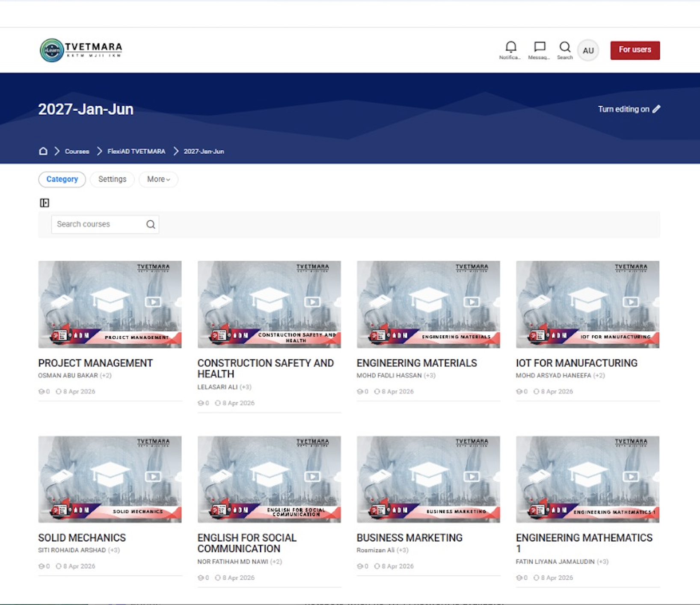Click teacher name MOHD ARSYAD HANEEFA

(x=553, y=375)
